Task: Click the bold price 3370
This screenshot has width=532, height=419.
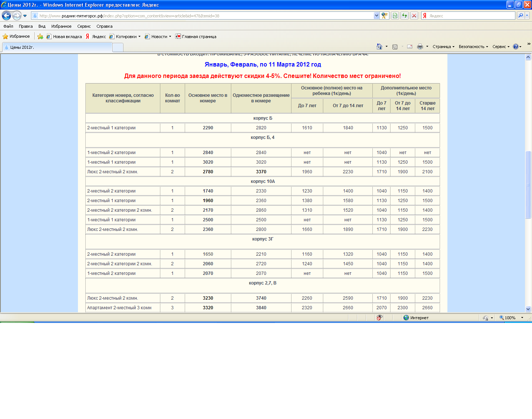Action: click(261, 172)
